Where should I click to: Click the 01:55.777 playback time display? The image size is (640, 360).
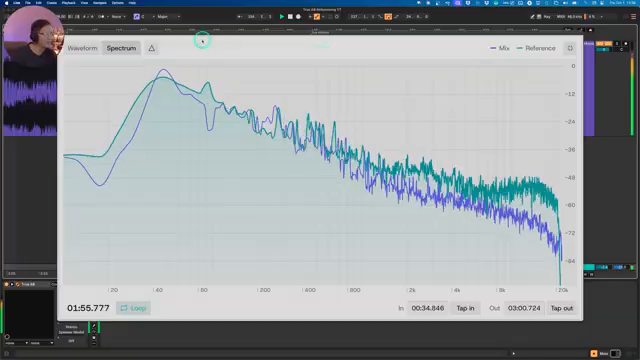(x=88, y=308)
